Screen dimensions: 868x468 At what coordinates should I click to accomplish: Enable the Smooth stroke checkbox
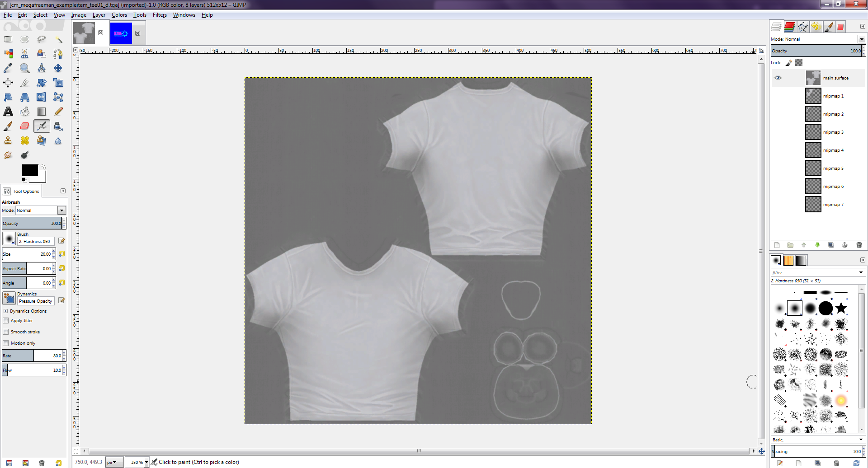click(6, 332)
